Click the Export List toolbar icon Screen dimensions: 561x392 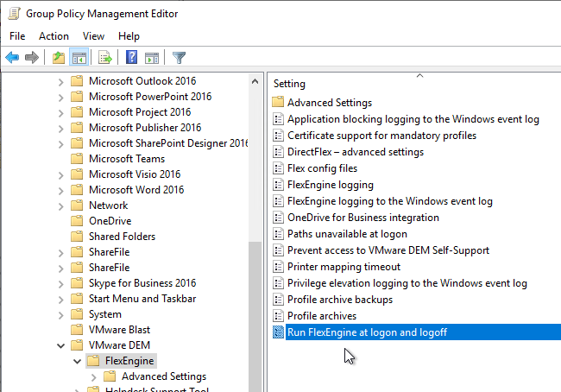pyautogui.click(x=104, y=57)
